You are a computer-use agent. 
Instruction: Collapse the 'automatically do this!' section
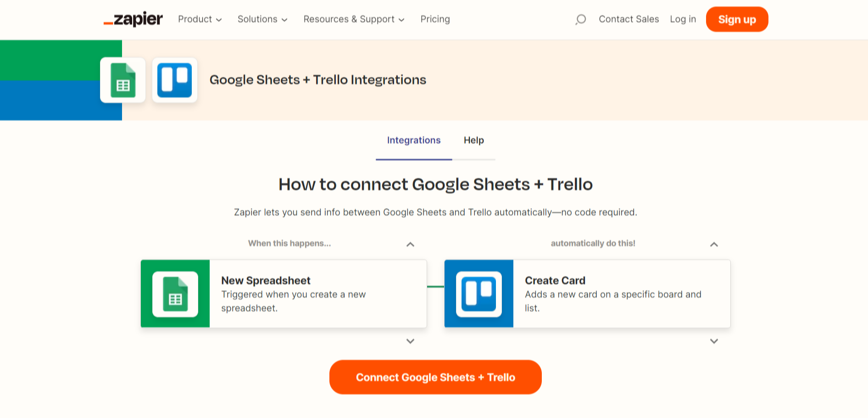[x=714, y=244]
